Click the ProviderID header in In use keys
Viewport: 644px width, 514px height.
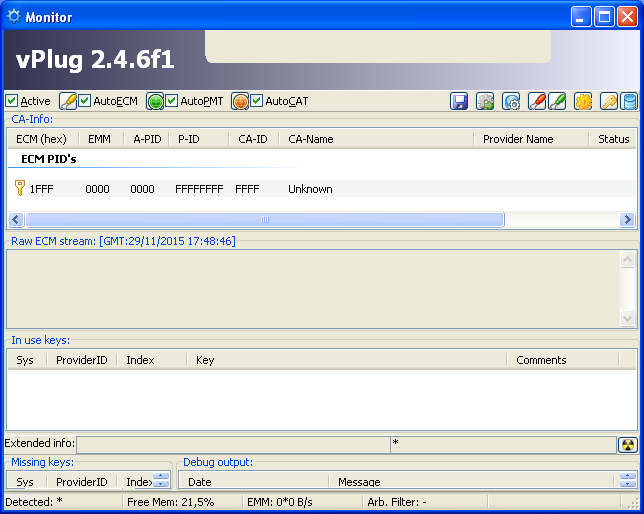pyautogui.click(x=82, y=360)
